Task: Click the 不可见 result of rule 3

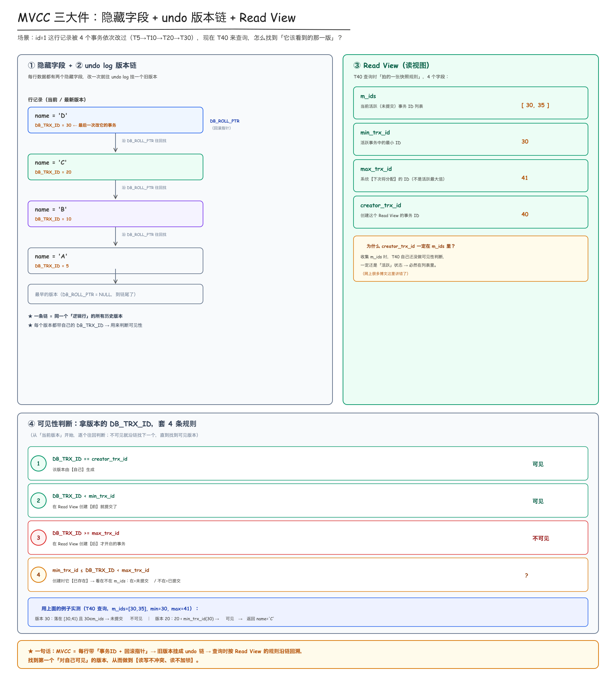Action: pyautogui.click(x=541, y=538)
